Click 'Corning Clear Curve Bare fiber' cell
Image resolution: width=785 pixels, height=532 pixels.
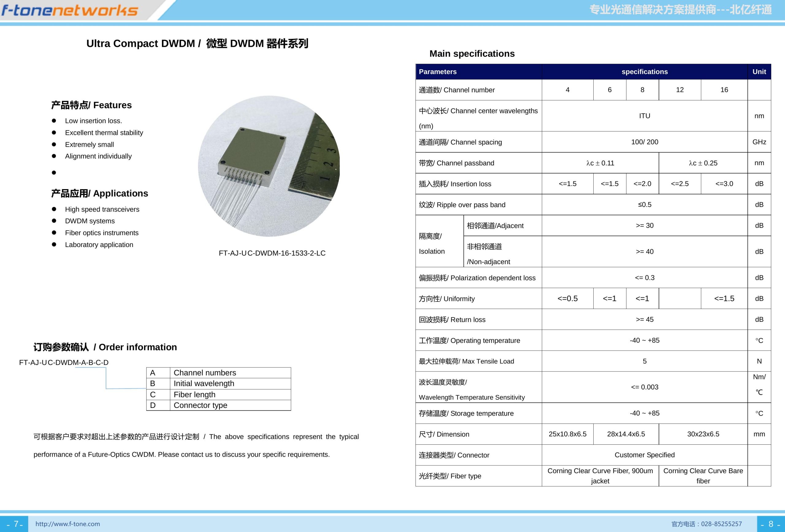(x=703, y=476)
